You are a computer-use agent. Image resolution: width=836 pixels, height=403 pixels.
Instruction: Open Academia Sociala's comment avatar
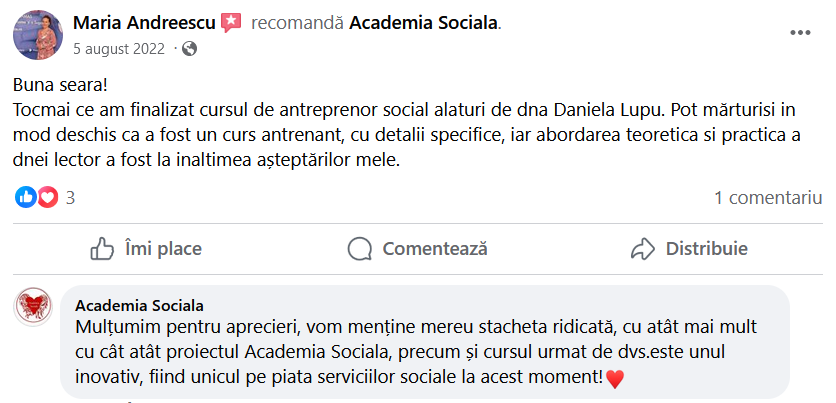click(x=33, y=306)
